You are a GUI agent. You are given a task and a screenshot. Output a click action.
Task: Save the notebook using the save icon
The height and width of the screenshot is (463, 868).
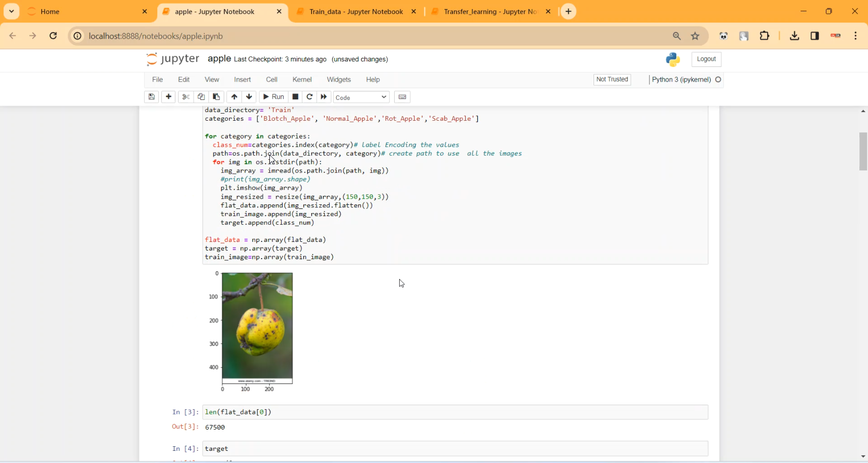(151, 97)
